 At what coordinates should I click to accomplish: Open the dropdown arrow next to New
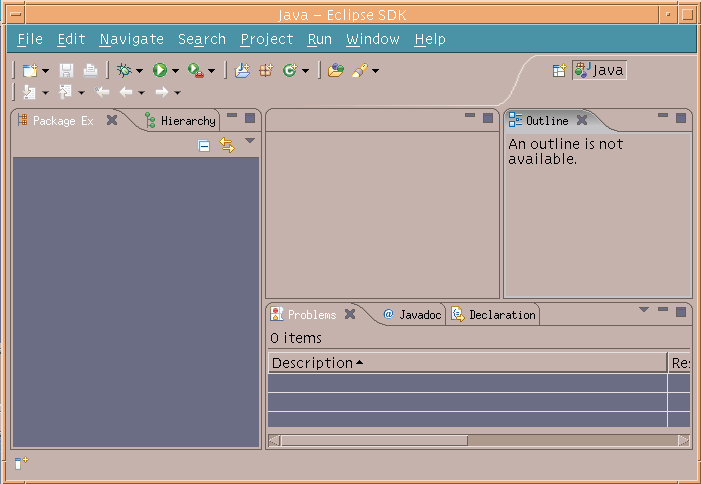coord(45,71)
